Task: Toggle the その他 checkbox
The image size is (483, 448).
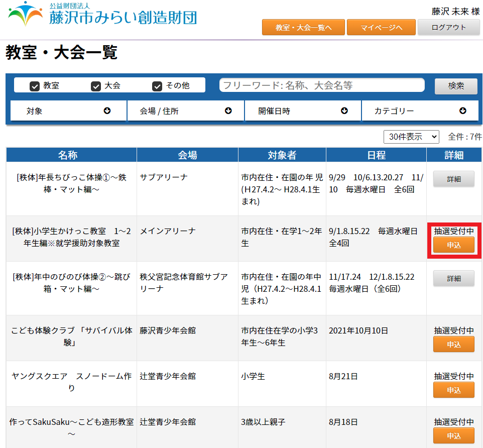Action: [157, 86]
